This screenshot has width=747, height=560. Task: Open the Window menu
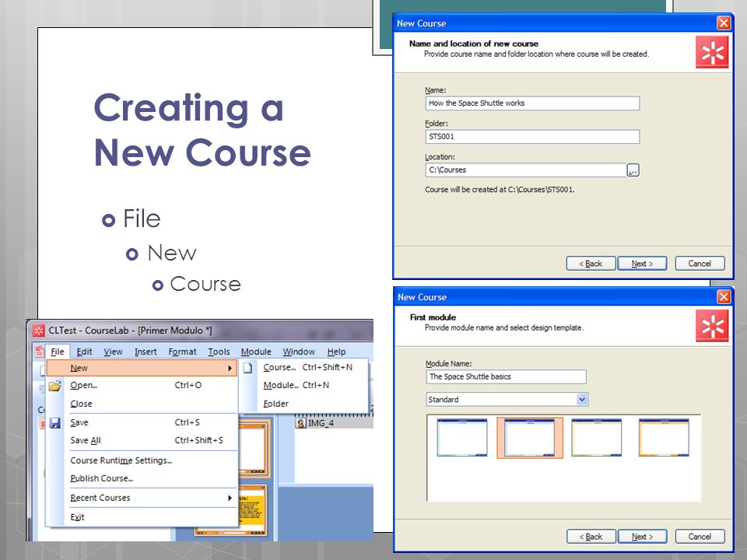pos(299,352)
